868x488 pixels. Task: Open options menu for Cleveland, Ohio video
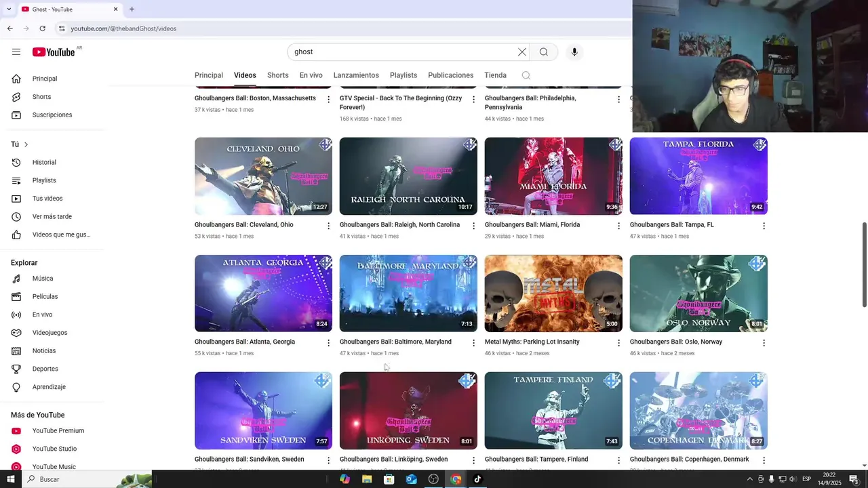[x=329, y=226]
